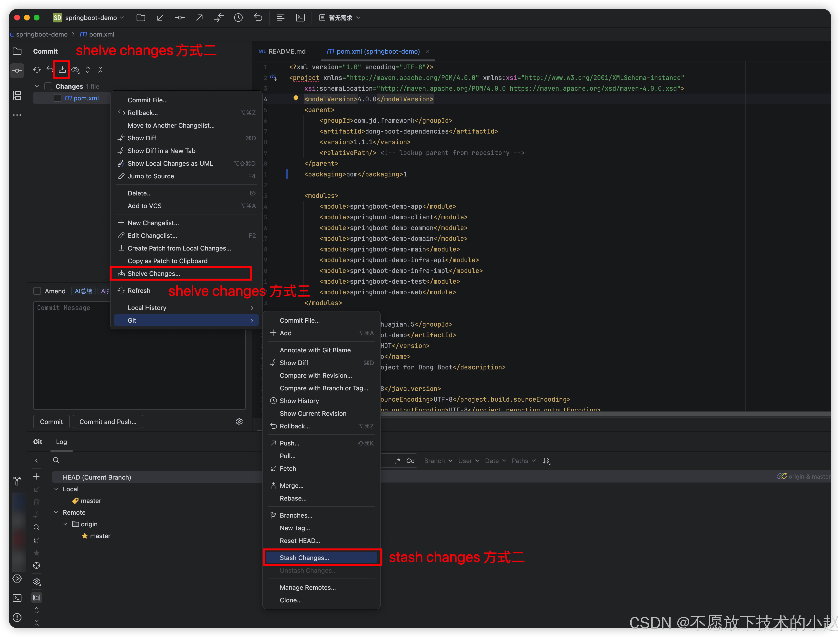Expand the Local History submenu

coord(186,308)
